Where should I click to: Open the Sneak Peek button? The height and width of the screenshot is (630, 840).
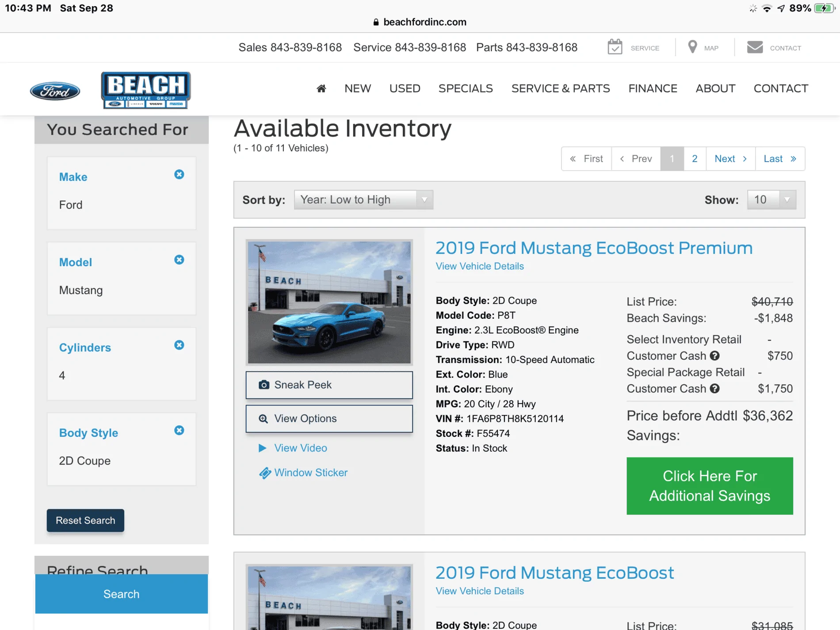click(329, 385)
